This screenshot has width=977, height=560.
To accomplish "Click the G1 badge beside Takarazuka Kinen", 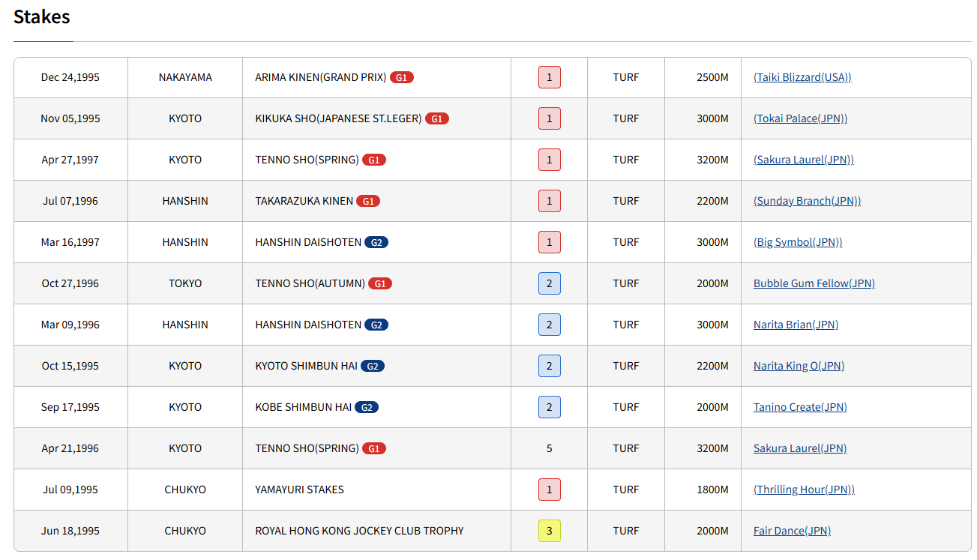I will click(x=368, y=201).
